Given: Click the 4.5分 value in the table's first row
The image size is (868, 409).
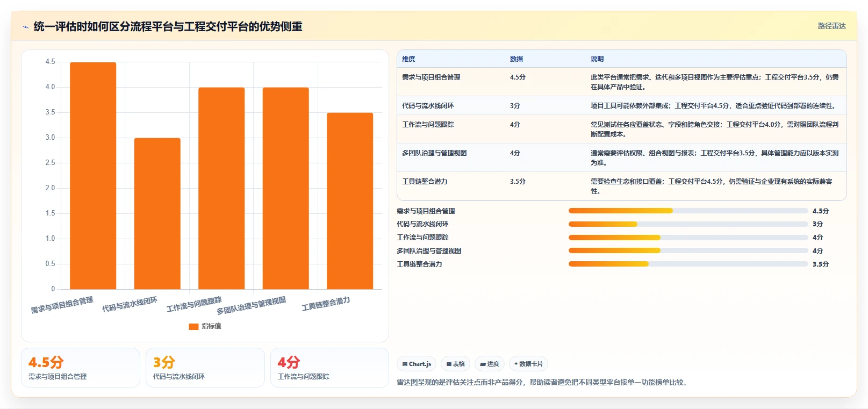Looking at the screenshot, I should [x=518, y=77].
